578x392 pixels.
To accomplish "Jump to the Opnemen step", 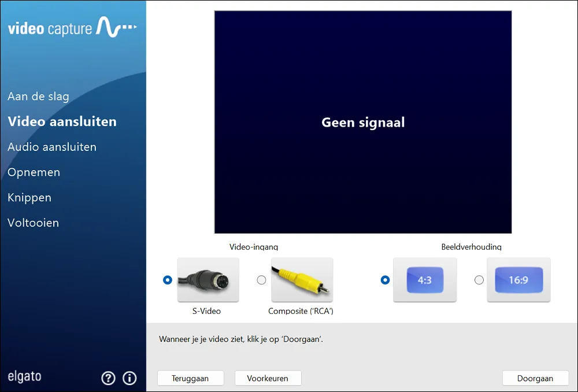I will coord(34,172).
